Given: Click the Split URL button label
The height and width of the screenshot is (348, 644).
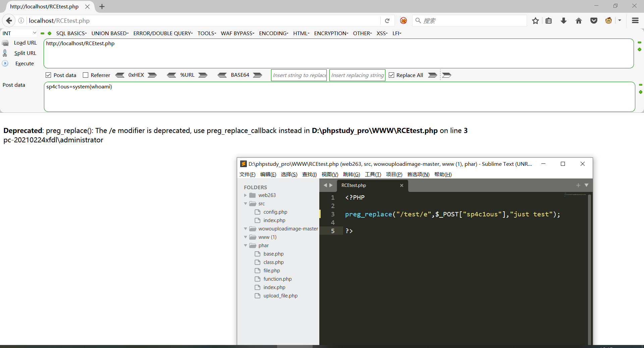Looking at the screenshot, I should coord(25,53).
